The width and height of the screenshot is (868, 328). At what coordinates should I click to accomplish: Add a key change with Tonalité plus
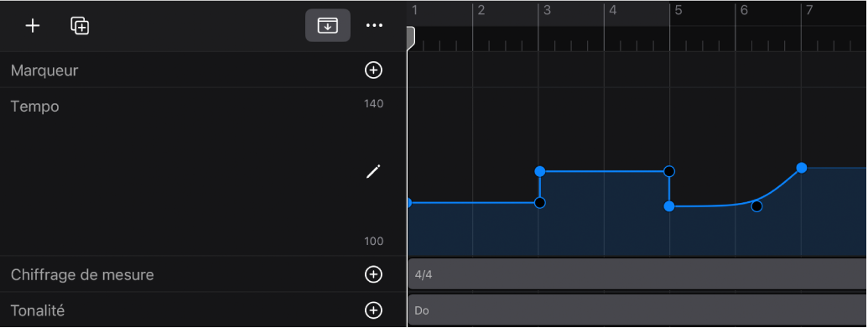pos(374,310)
